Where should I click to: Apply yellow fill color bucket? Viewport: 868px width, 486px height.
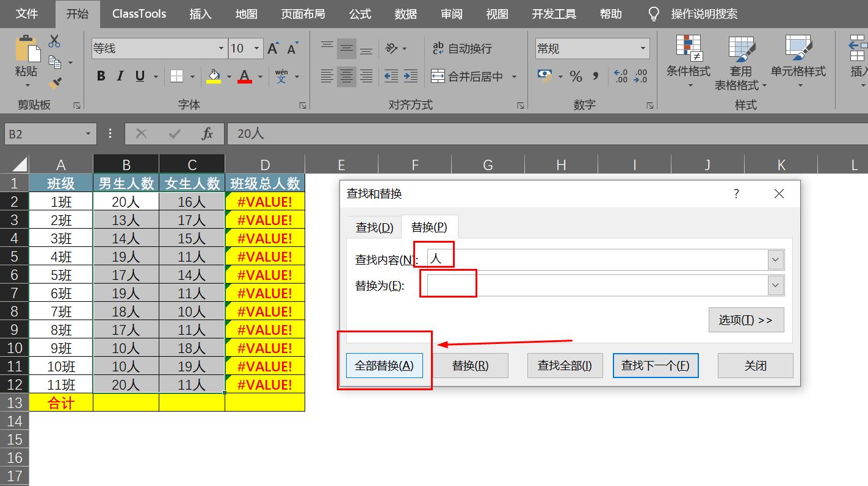[214, 76]
